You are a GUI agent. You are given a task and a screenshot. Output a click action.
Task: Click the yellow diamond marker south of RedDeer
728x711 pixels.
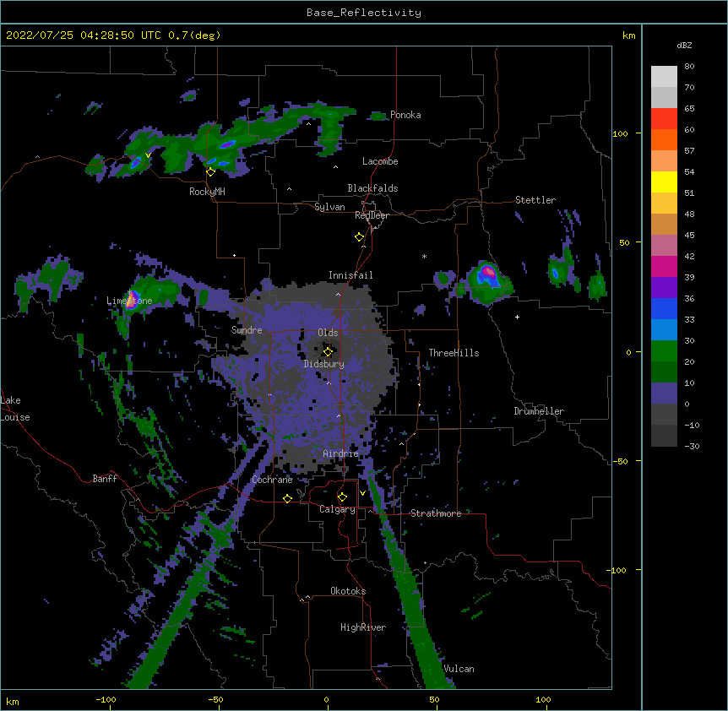[359, 237]
